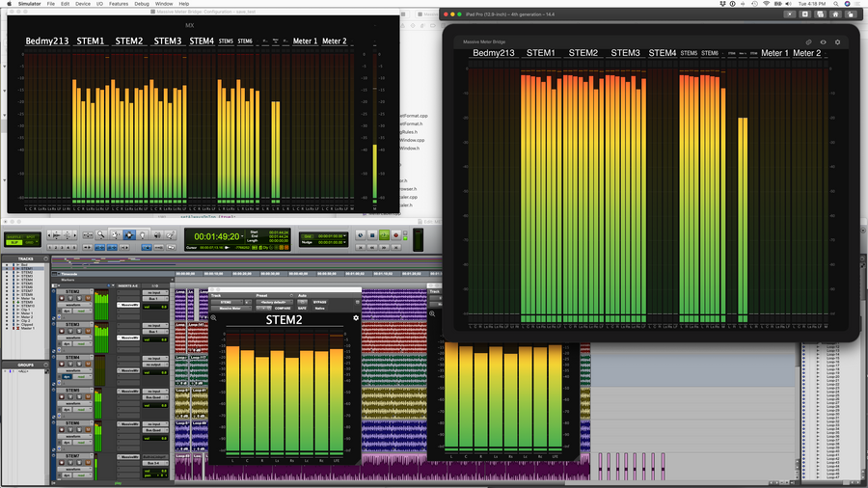Image resolution: width=868 pixels, height=488 pixels.
Task: Click the green Play transport button
Action: tap(384, 235)
